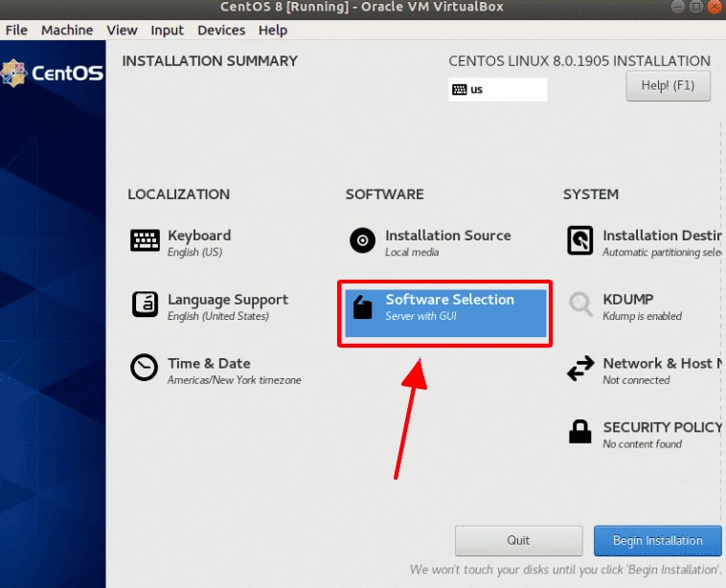
Task: Click the KDUMP magnifier icon
Action: 579,305
